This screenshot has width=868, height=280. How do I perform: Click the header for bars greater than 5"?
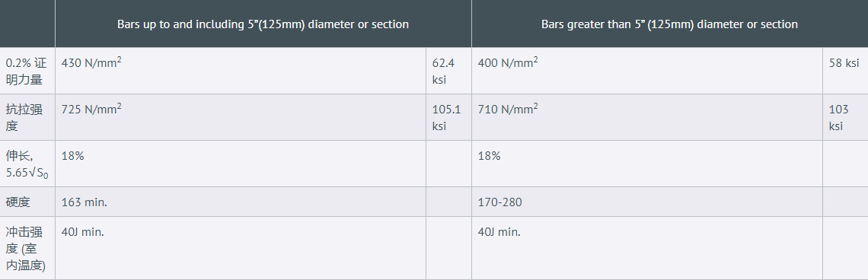point(669,24)
